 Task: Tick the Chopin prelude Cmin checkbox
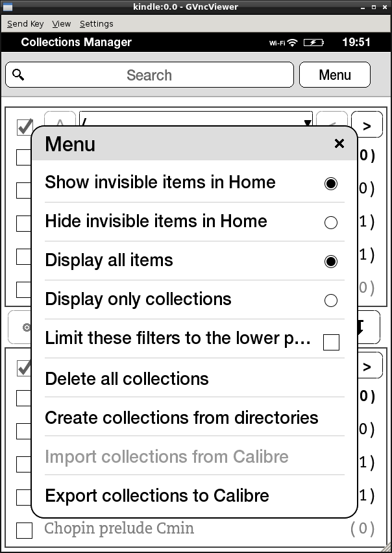[x=24, y=530]
